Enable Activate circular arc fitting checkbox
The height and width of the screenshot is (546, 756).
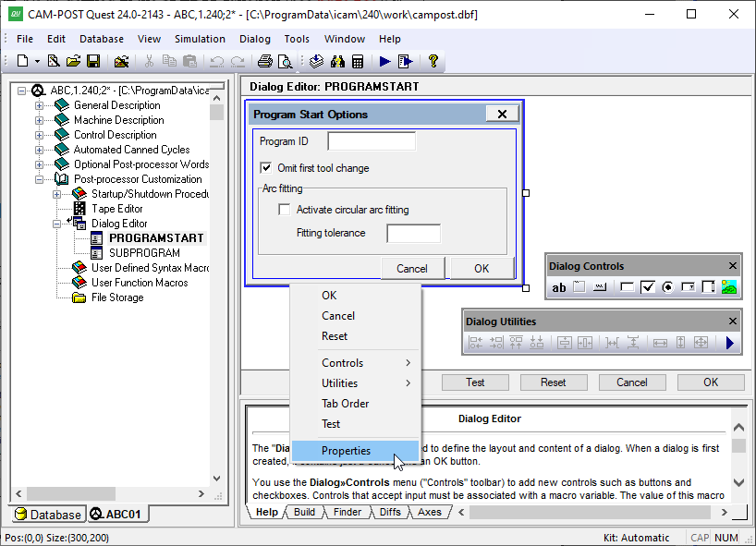285,210
